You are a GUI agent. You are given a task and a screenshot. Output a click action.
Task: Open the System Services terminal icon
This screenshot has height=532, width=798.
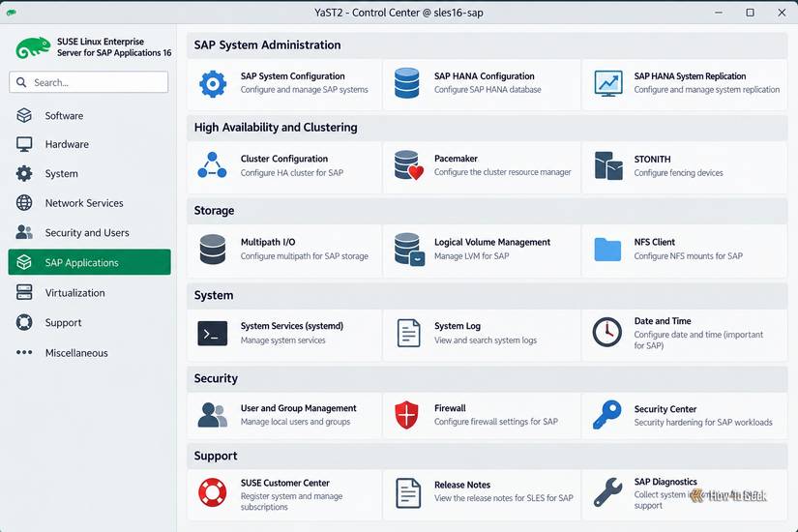212,334
